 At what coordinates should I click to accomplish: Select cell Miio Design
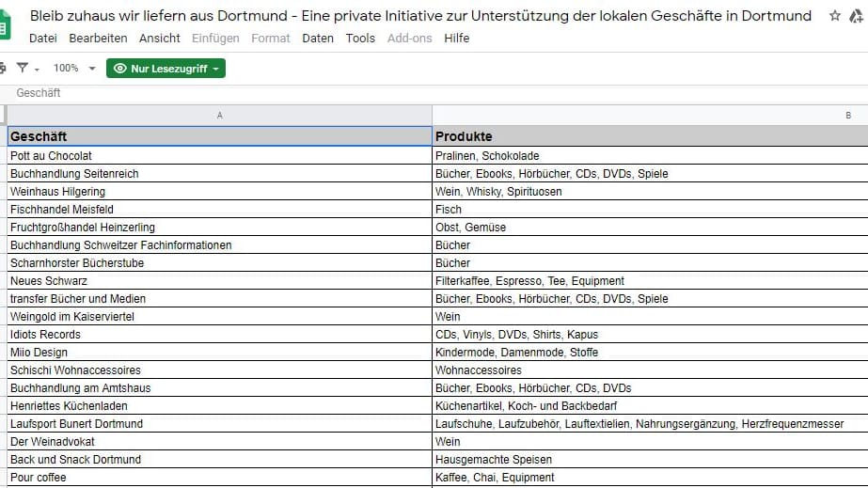click(x=220, y=352)
